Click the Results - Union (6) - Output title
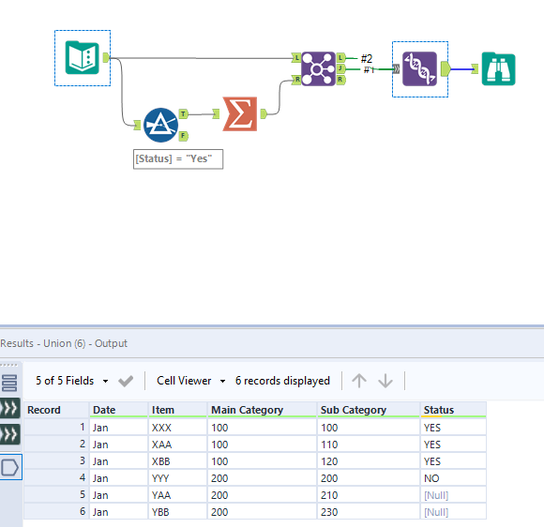Viewport: 544px width, 527px height. [x=64, y=343]
